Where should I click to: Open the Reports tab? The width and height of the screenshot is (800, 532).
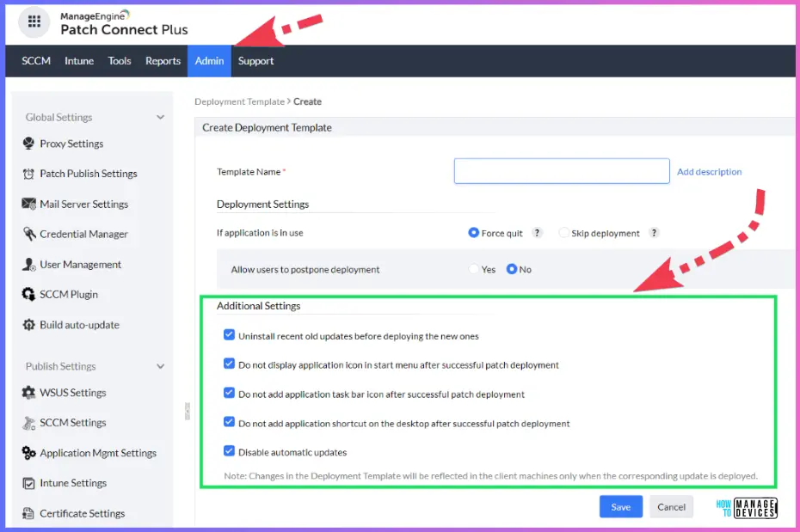click(163, 61)
